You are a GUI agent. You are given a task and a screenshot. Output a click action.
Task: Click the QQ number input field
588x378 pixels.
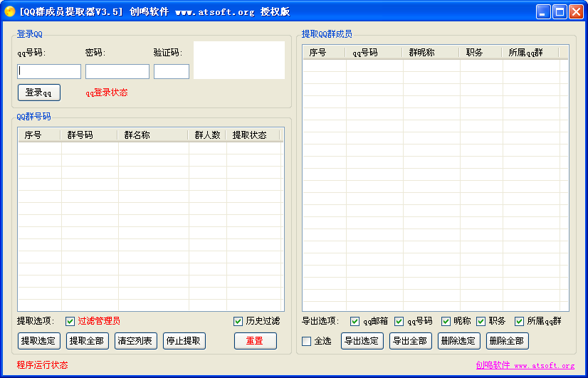coord(49,71)
